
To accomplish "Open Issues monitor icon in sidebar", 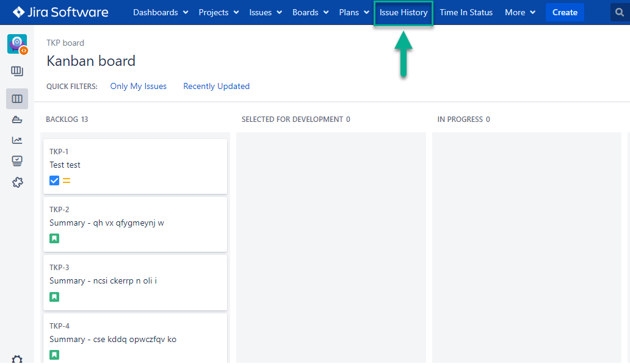I will [17, 161].
